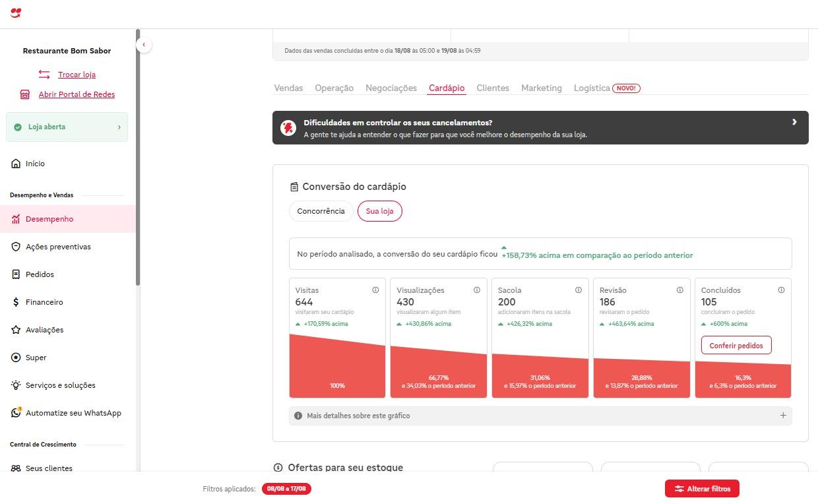Open the Logística tab
818x504 pixels.
592,88
